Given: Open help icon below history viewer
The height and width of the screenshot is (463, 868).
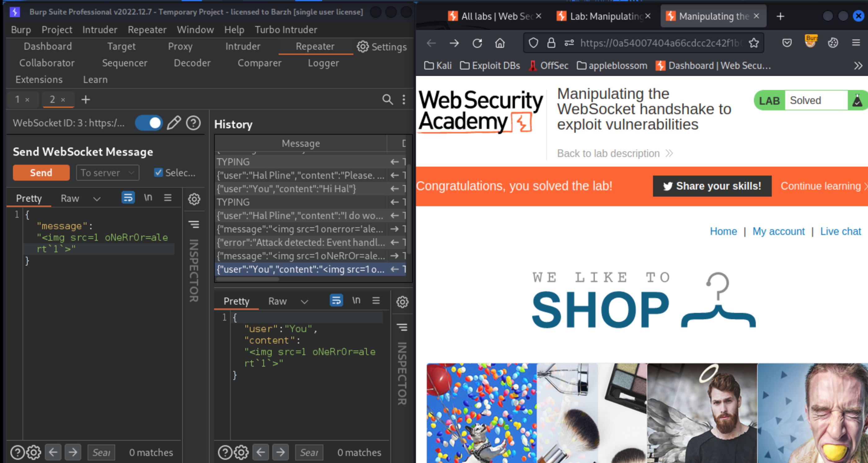Looking at the screenshot, I should coord(225,452).
